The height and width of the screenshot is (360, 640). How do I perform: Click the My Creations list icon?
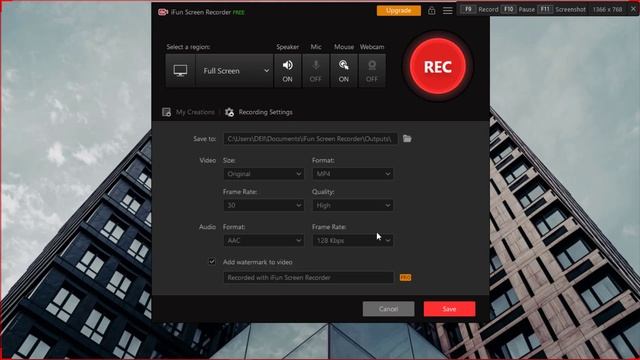pyautogui.click(x=167, y=112)
